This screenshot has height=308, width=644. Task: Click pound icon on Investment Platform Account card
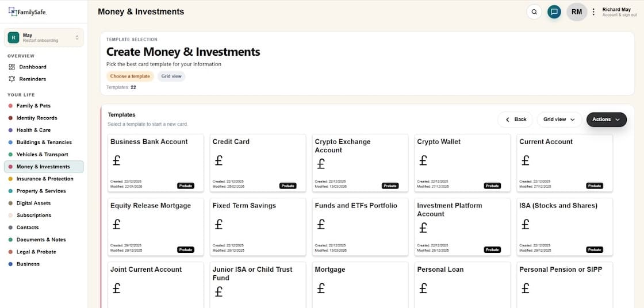423,228
